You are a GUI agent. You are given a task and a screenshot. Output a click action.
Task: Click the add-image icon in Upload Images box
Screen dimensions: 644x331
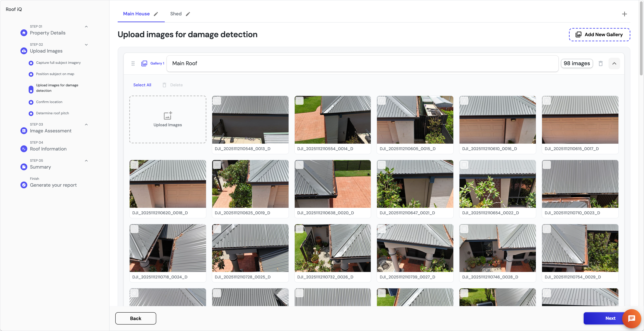168,116
